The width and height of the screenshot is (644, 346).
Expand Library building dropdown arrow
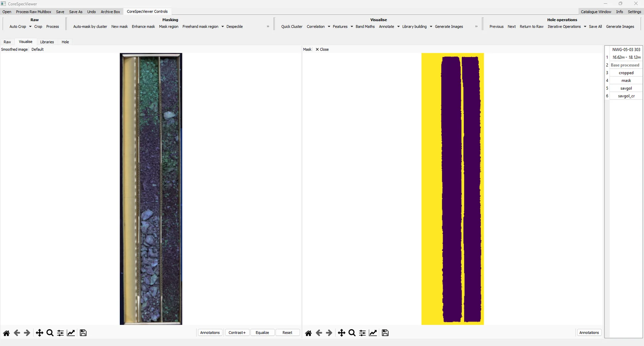(431, 26)
